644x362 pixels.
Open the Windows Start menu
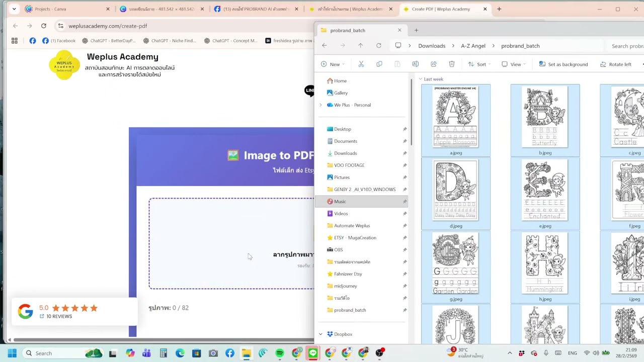(x=12, y=353)
